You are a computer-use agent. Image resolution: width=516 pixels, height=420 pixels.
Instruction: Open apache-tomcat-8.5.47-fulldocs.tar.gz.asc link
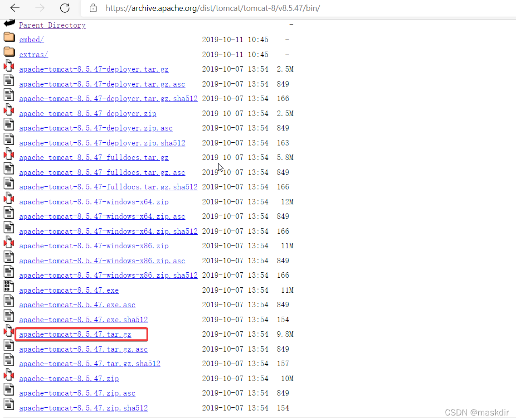coord(102,172)
